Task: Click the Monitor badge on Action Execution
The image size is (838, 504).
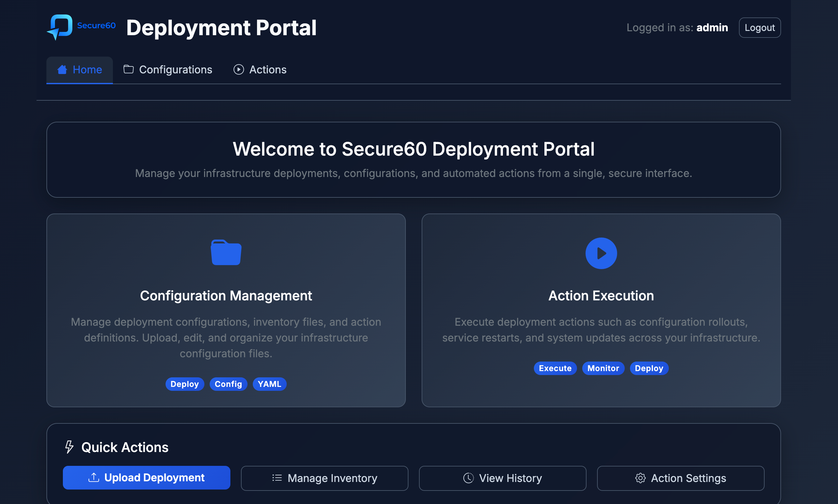Action: (x=603, y=368)
